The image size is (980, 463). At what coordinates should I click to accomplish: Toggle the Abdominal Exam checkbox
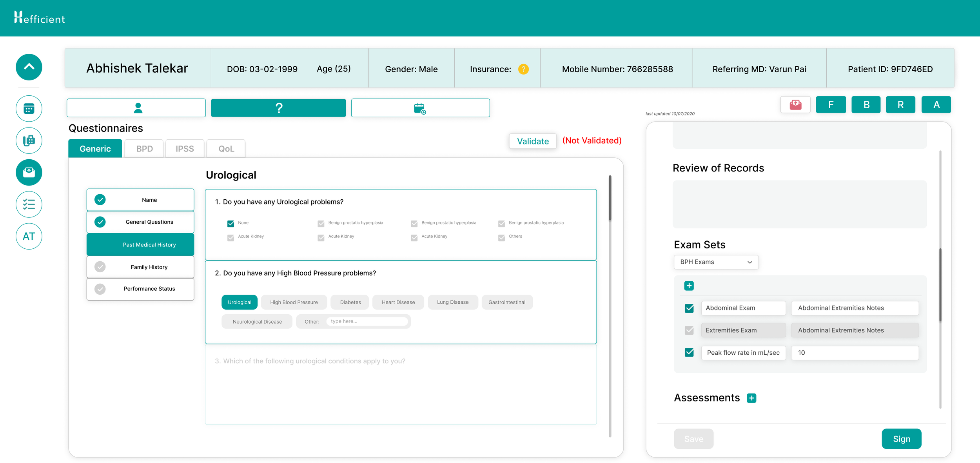(x=689, y=308)
